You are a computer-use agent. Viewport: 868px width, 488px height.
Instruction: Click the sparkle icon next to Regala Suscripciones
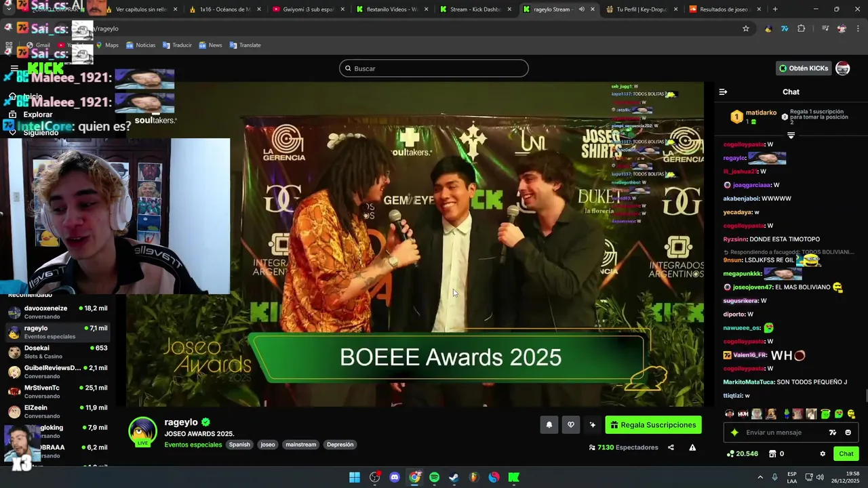click(x=593, y=425)
